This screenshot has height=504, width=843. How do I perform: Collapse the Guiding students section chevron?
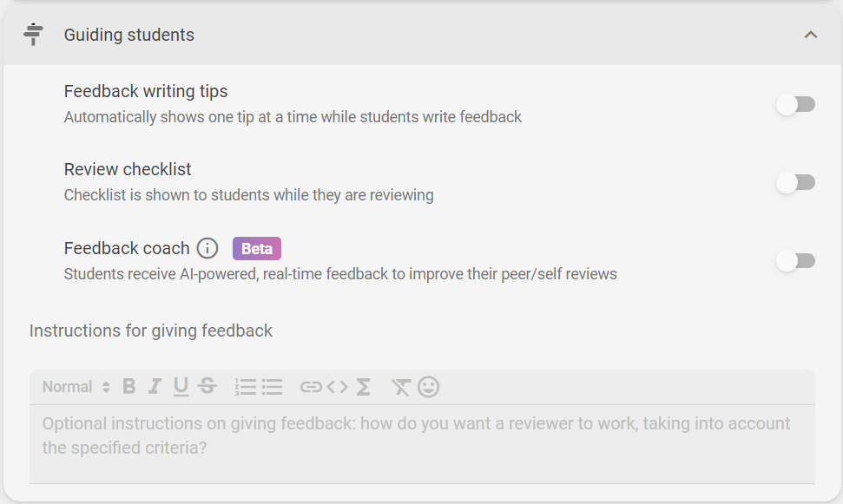tap(811, 35)
